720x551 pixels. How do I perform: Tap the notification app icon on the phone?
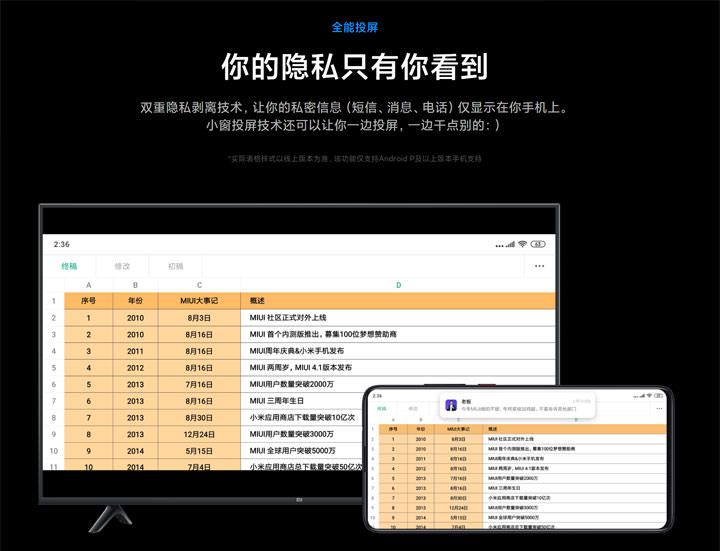pyautogui.click(x=451, y=405)
